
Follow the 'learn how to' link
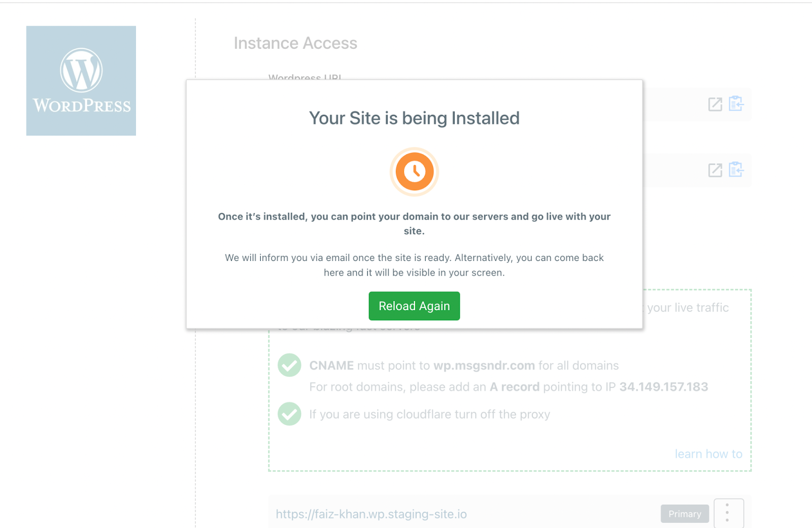click(x=708, y=454)
